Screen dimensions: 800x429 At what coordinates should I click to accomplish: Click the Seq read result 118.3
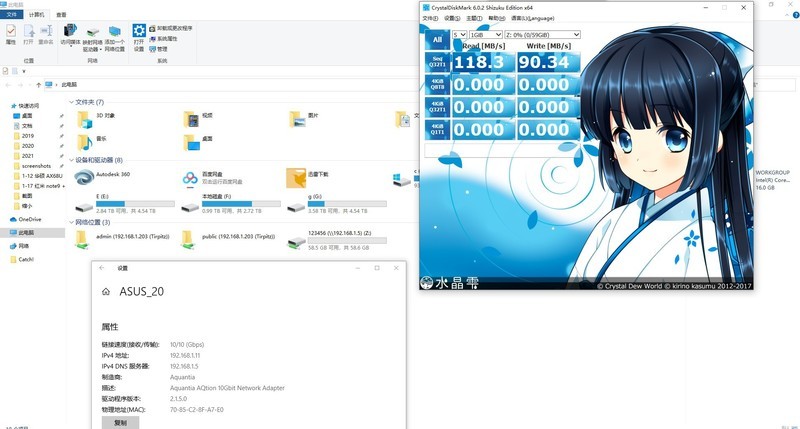coord(483,62)
